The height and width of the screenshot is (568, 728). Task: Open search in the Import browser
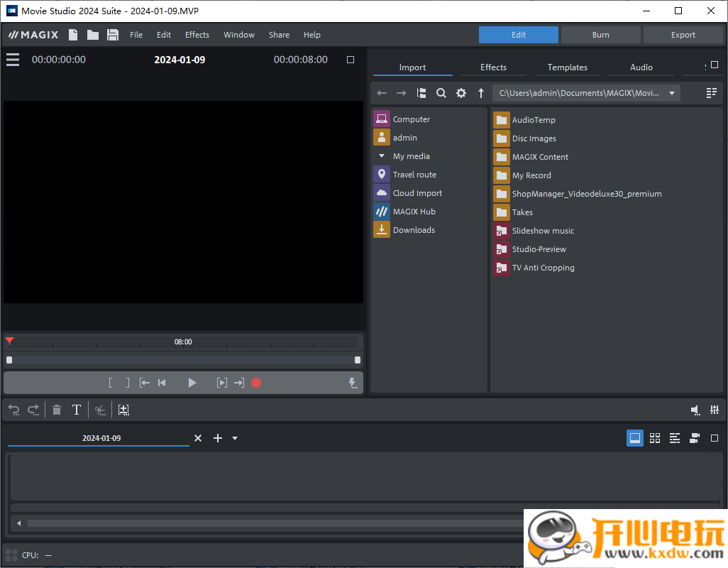[441, 93]
